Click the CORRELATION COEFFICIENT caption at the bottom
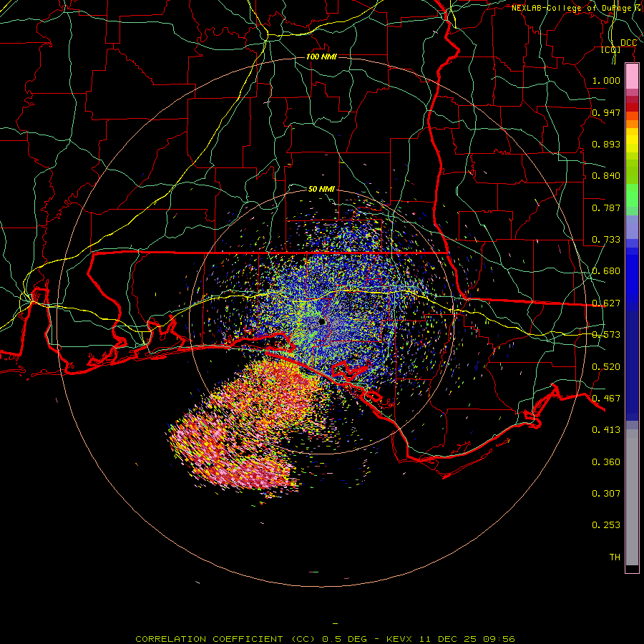 pos(325,639)
